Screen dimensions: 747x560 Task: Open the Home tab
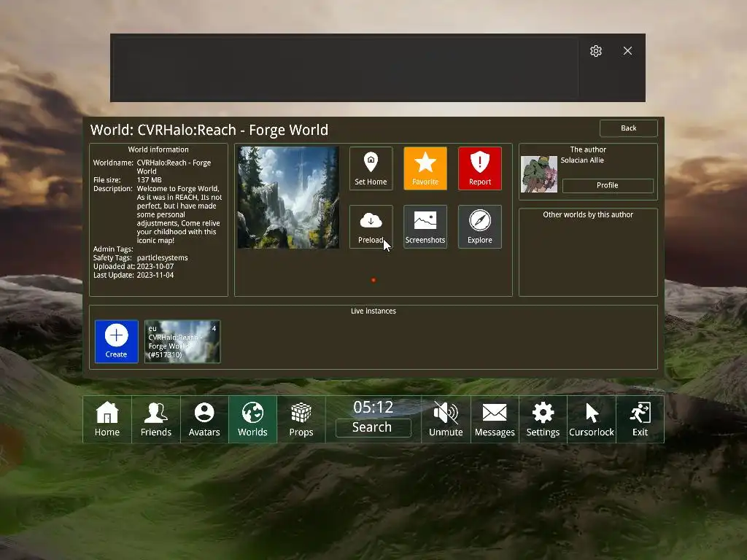[x=107, y=419]
